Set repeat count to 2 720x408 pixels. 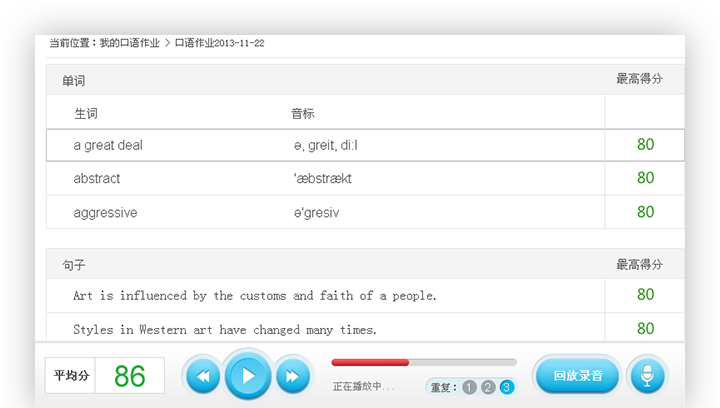click(x=488, y=387)
